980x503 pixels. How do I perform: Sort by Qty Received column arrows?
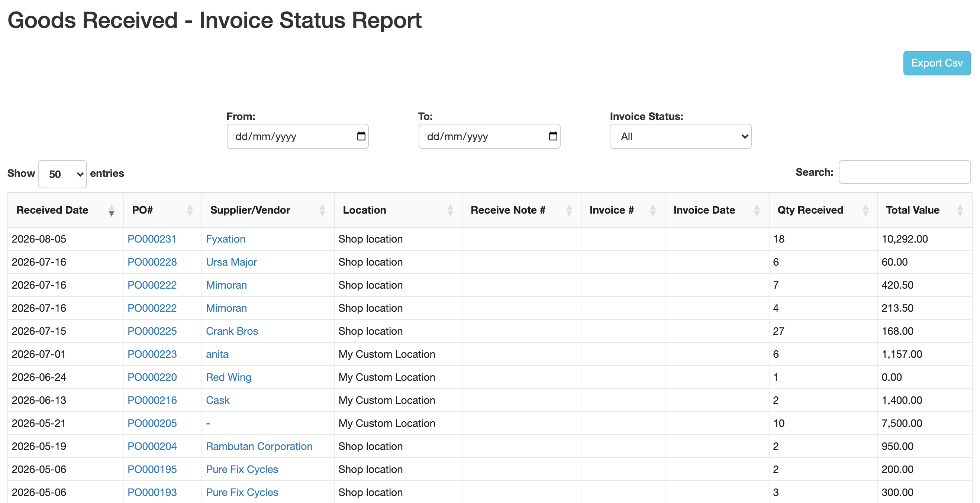tap(865, 210)
